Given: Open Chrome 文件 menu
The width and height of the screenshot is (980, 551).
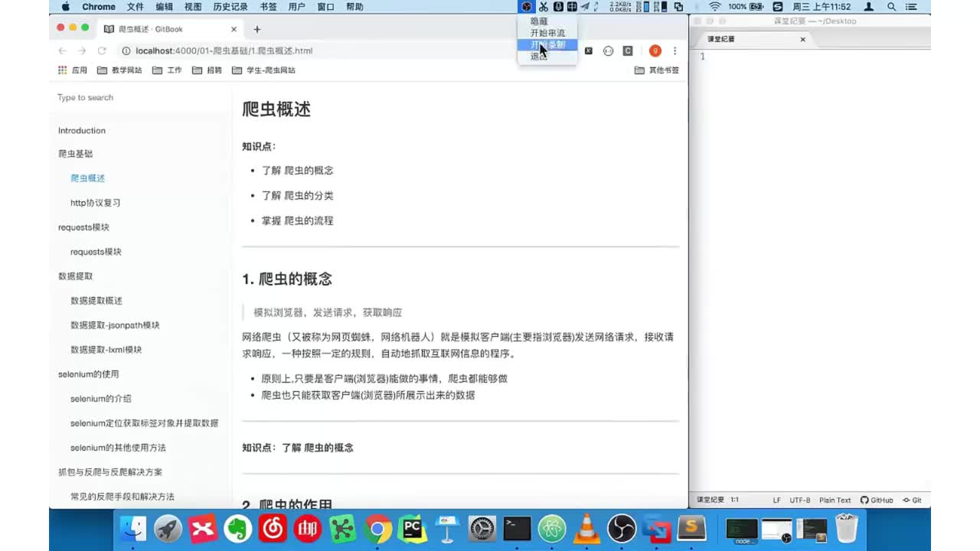Looking at the screenshot, I should [136, 6].
